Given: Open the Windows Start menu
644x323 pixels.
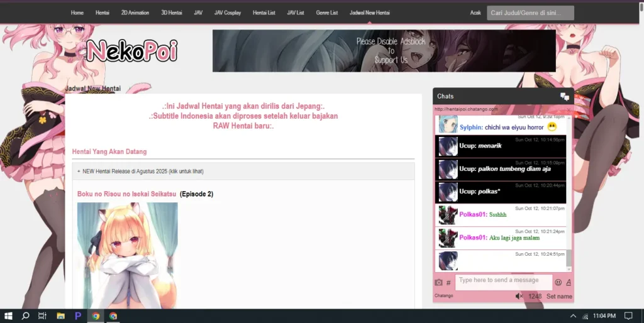Looking at the screenshot, I should (x=8, y=315).
